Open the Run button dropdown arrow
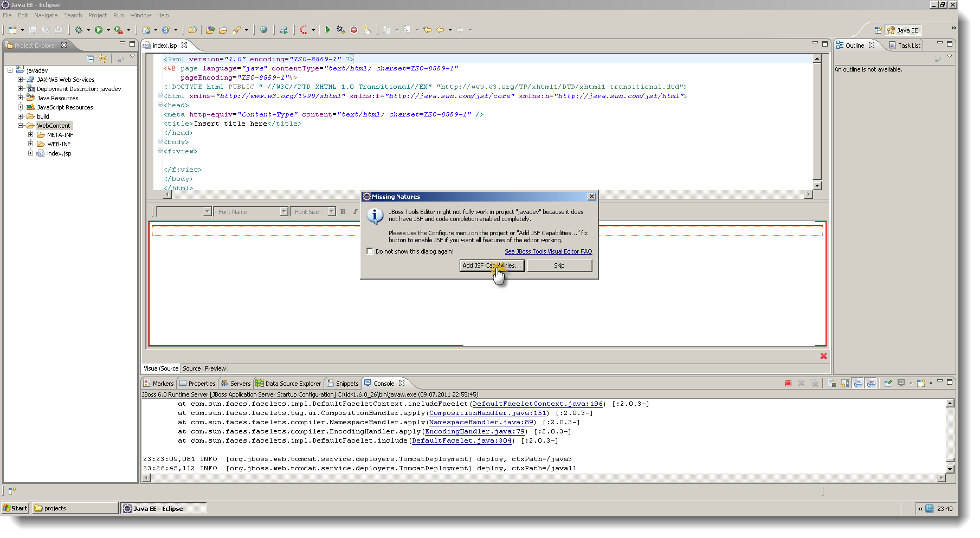The width and height of the screenshot is (980, 538). click(x=108, y=30)
